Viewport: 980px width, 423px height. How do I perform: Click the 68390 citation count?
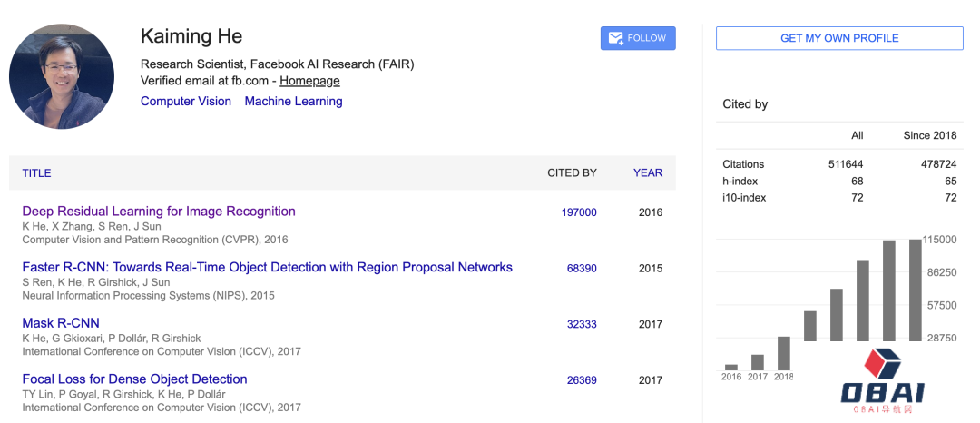click(582, 269)
